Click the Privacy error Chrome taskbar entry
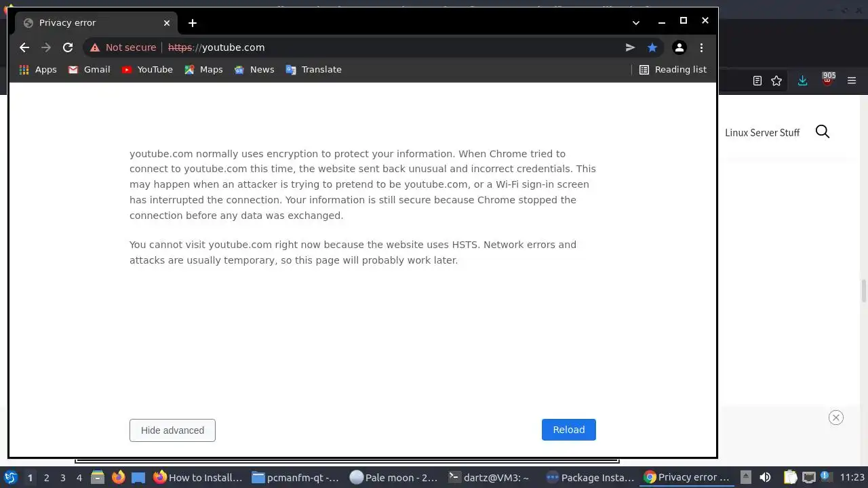Image resolution: width=868 pixels, height=488 pixels. [688, 477]
